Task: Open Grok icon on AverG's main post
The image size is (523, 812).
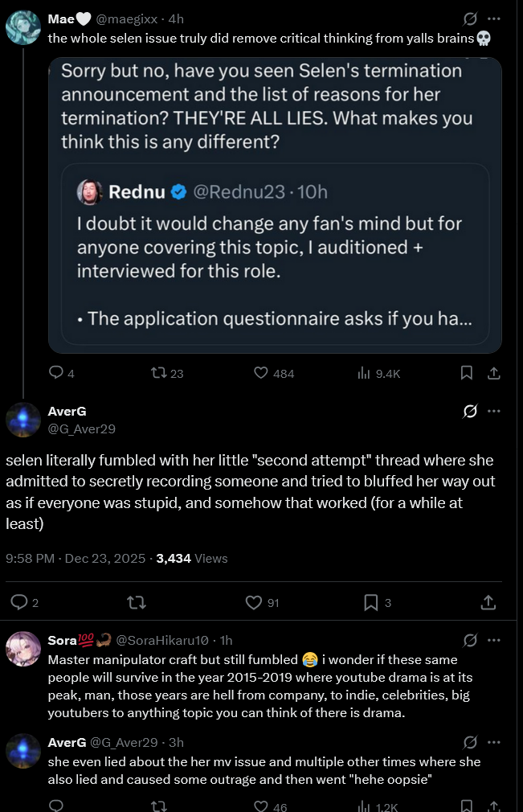Action: (x=471, y=412)
